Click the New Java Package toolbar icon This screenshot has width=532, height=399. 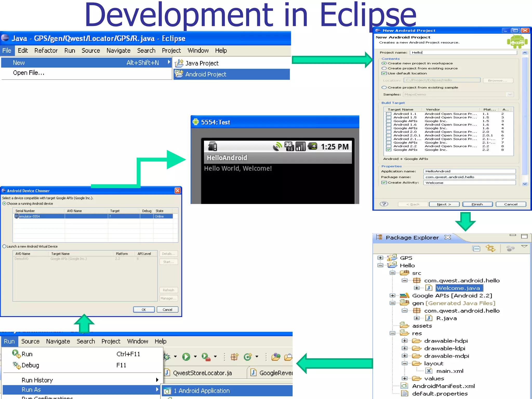pyautogui.click(x=234, y=357)
